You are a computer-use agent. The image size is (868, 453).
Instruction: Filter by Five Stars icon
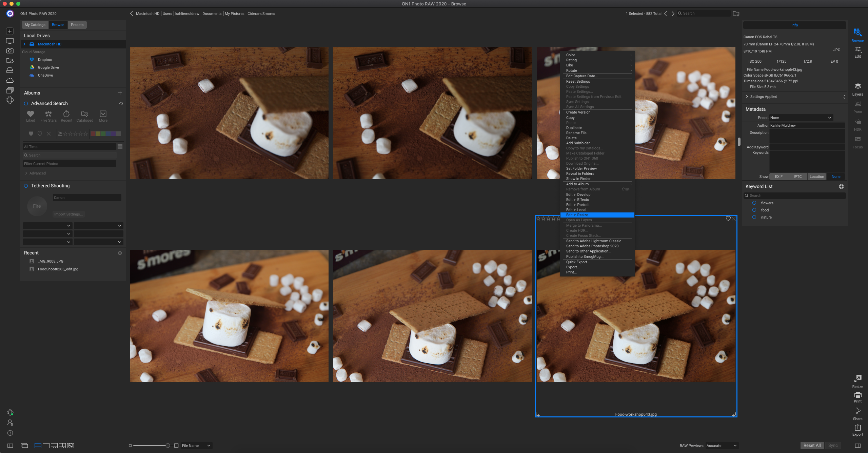48,114
